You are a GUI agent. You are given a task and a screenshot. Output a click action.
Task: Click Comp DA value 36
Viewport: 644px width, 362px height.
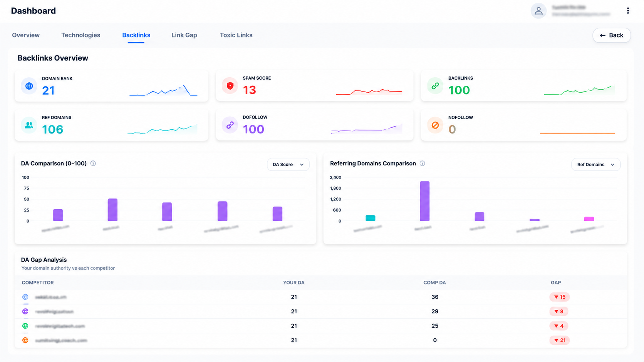point(435,297)
